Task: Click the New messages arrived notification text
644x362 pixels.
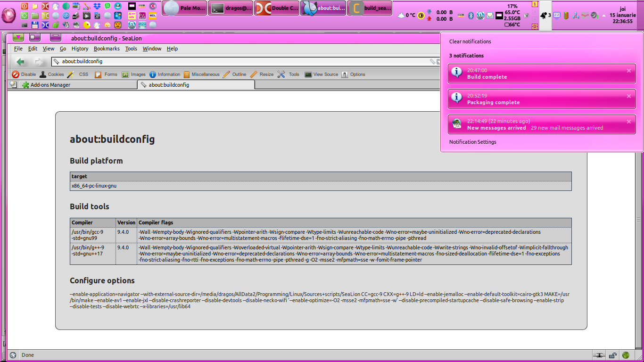Action: pyautogui.click(x=496, y=128)
